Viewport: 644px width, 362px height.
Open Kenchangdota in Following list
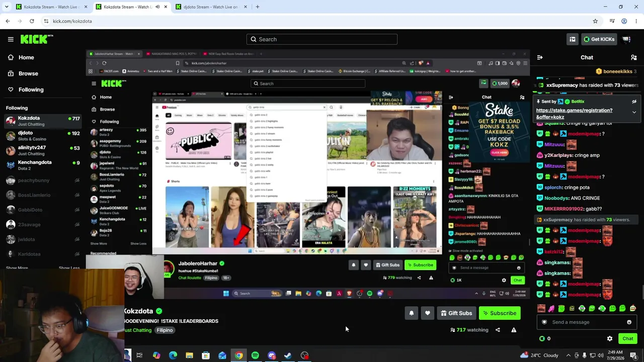click(43, 165)
